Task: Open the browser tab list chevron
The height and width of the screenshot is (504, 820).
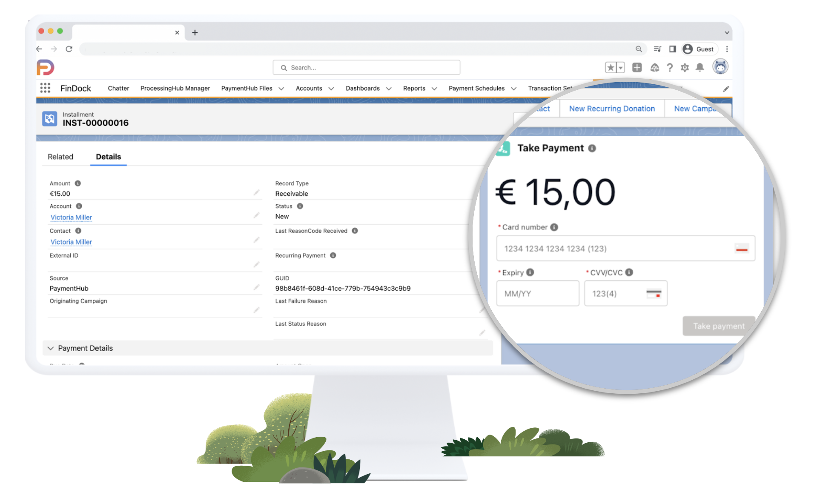Action: click(x=727, y=33)
